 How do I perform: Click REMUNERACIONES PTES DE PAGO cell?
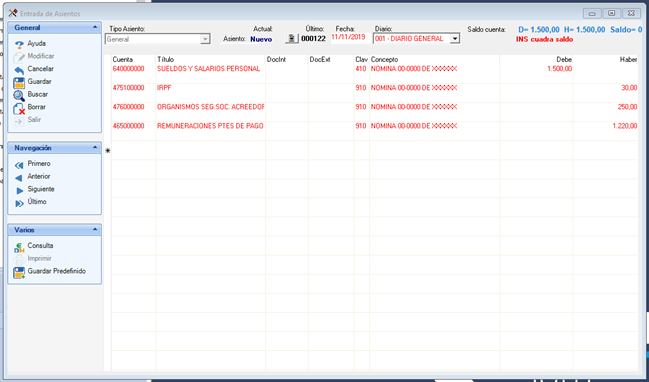[210, 126]
